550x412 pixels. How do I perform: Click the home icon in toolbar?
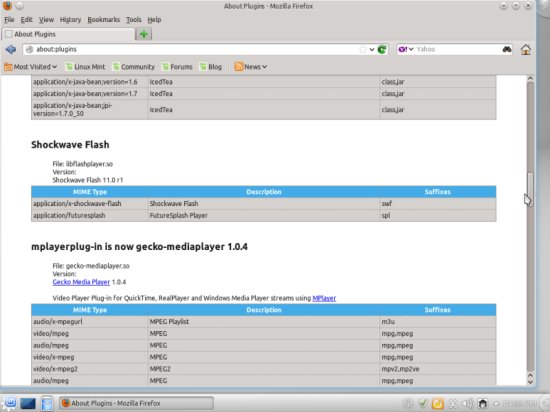click(x=525, y=49)
